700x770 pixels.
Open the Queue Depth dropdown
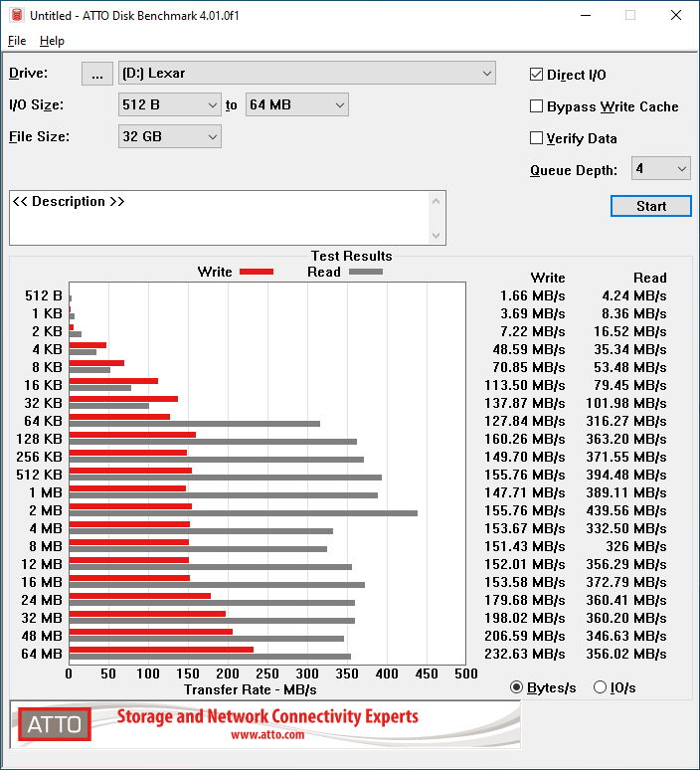[661, 168]
